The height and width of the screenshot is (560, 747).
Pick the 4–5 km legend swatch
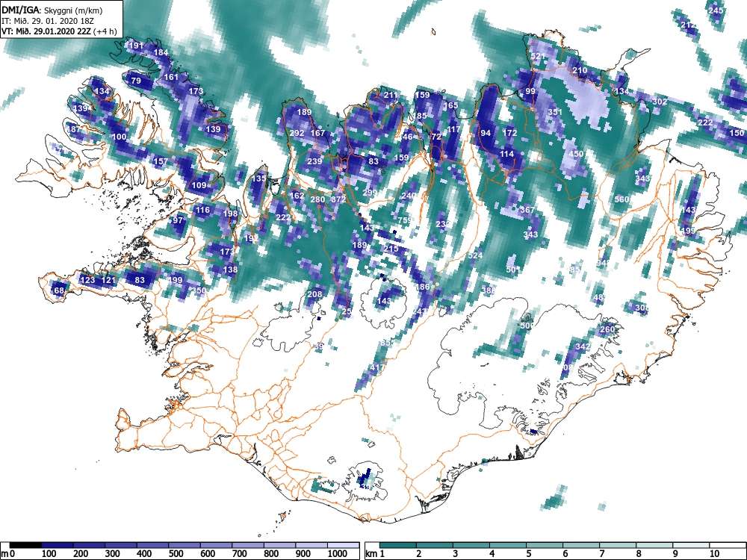click(508, 545)
